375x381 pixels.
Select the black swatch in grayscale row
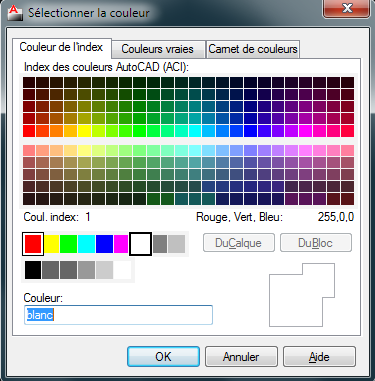click(x=33, y=270)
